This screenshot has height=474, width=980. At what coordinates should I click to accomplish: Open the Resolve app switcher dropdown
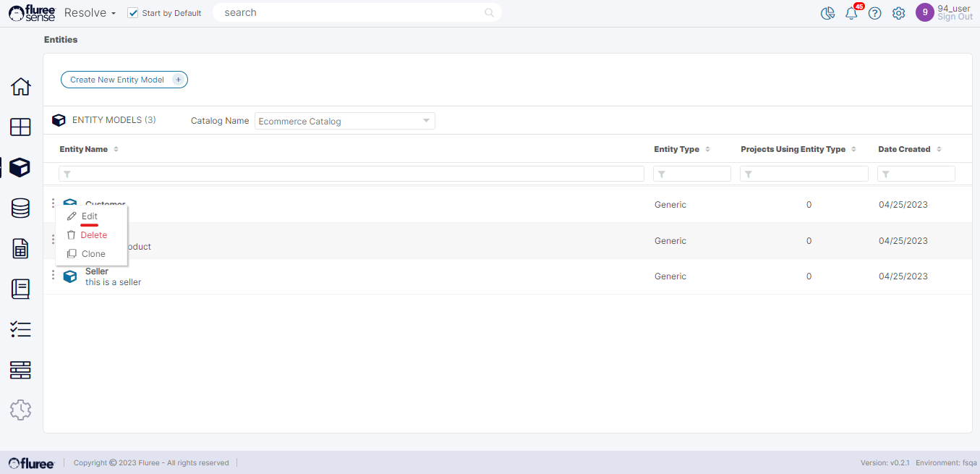pos(90,13)
